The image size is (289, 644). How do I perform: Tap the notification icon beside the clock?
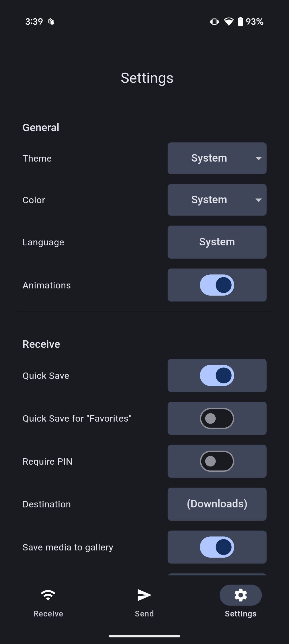51,22
